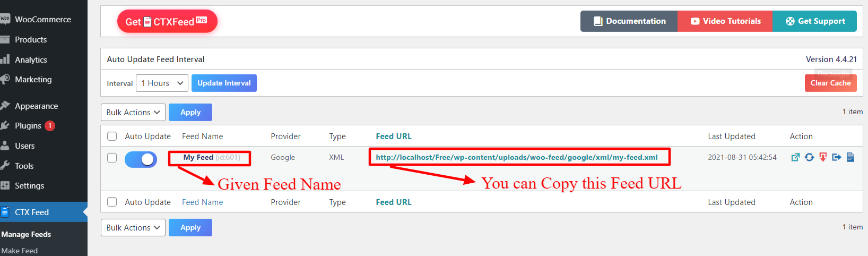Click Update Interval button

pyautogui.click(x=224, y=83)
